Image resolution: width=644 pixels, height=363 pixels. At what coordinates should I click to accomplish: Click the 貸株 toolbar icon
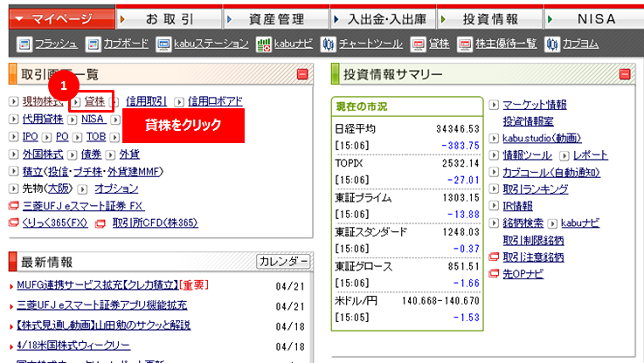tap(418, 44)
